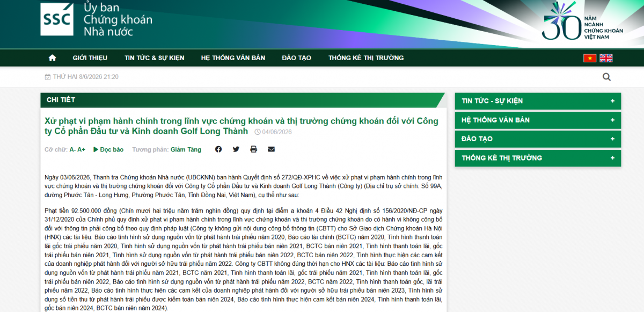Print the article
Viewport: 644px width, 312px height.
[x=253, y=149]
